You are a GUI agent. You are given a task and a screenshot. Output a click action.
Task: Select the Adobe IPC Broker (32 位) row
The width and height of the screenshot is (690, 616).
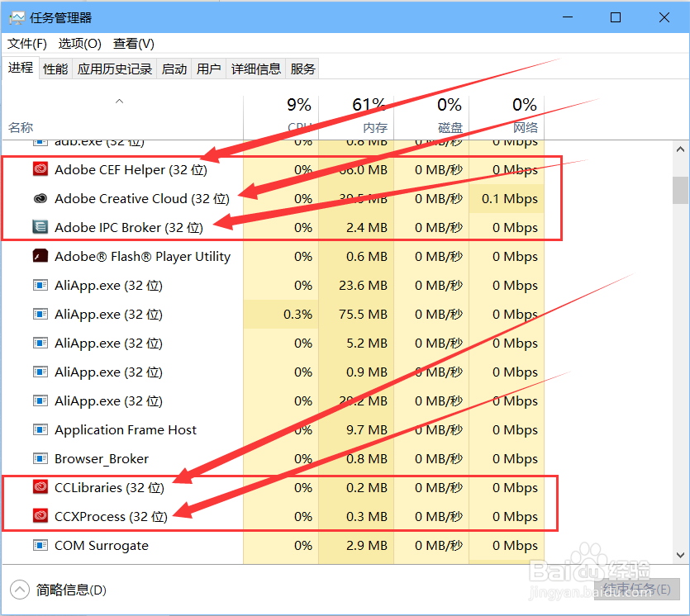pyautogui.click(x=274, y=227)
